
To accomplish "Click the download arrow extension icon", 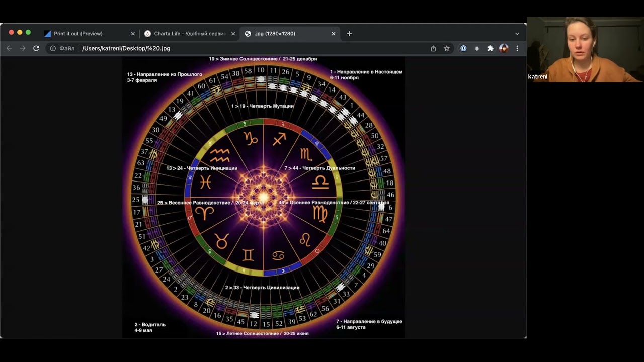I will (x=477, y=49).
